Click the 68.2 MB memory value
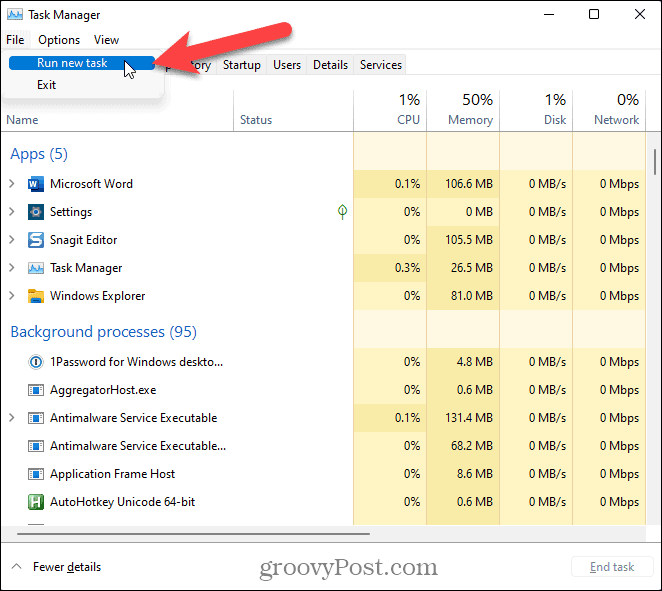The width and height of the screenshot is (662, 591). click(x=472, y=445)
